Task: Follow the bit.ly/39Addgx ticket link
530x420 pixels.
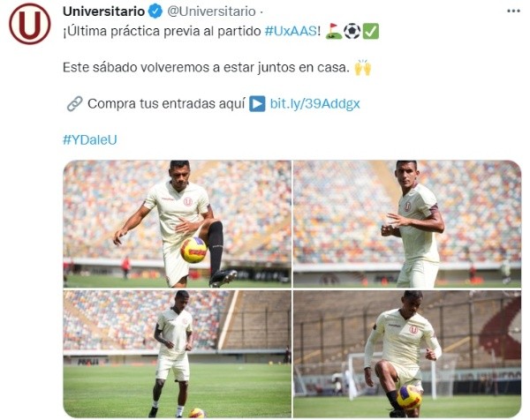Action: coord(314,103)
